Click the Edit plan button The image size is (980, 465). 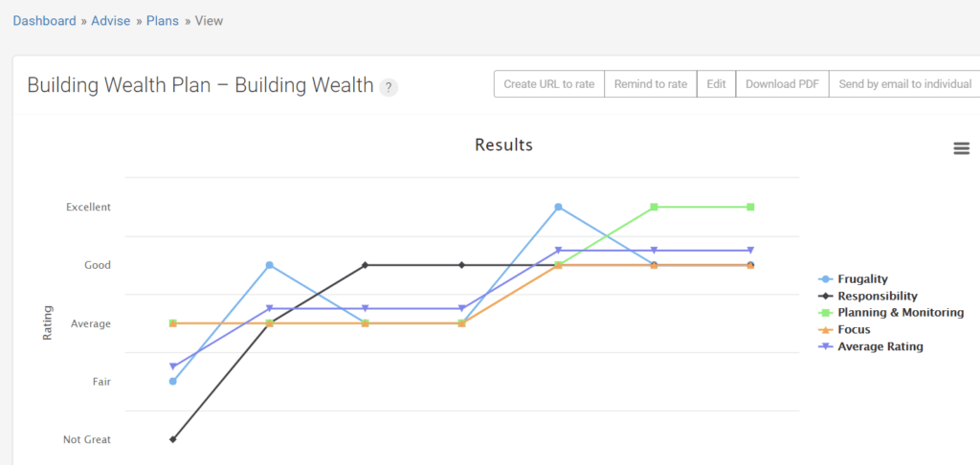pos(716,84)
